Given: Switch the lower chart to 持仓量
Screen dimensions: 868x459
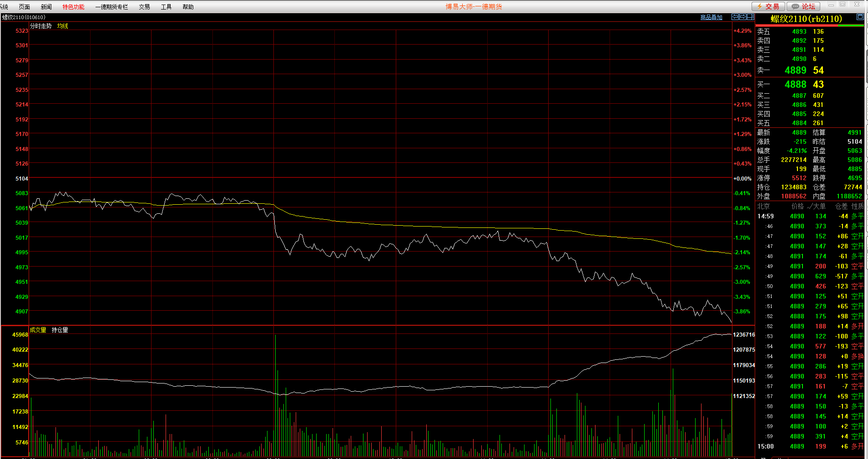Looking at the screenshot, I should (60, 330).
